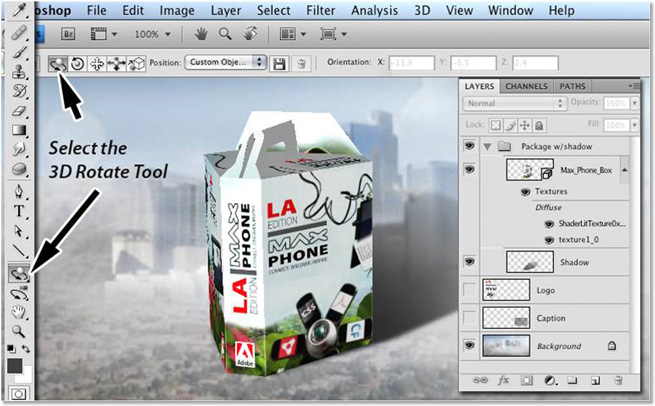
Task: Select the Path Selection arrow tool
Action: pos(19,231)
